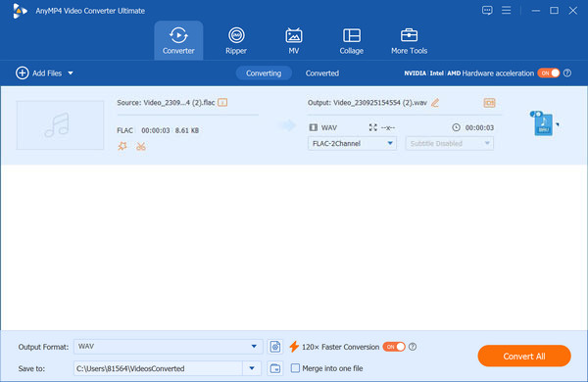
Task: Toggle Hardware acceleration switch
Action: [548, 73]
